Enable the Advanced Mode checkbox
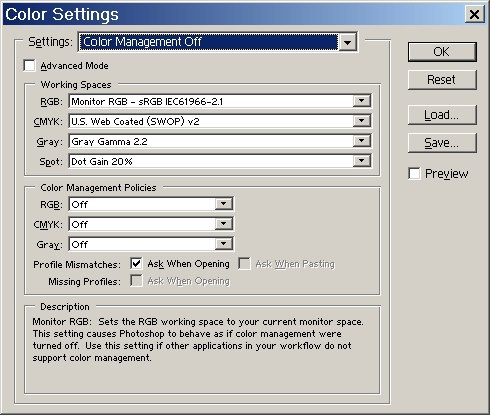The image size is (490, 415). (x=29, y=65)
